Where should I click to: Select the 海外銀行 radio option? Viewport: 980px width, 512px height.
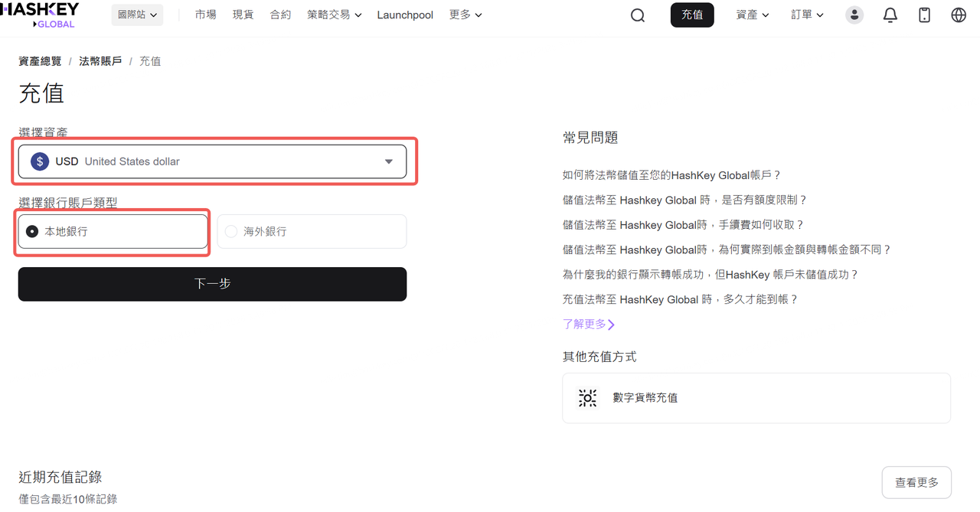[231, 231]
